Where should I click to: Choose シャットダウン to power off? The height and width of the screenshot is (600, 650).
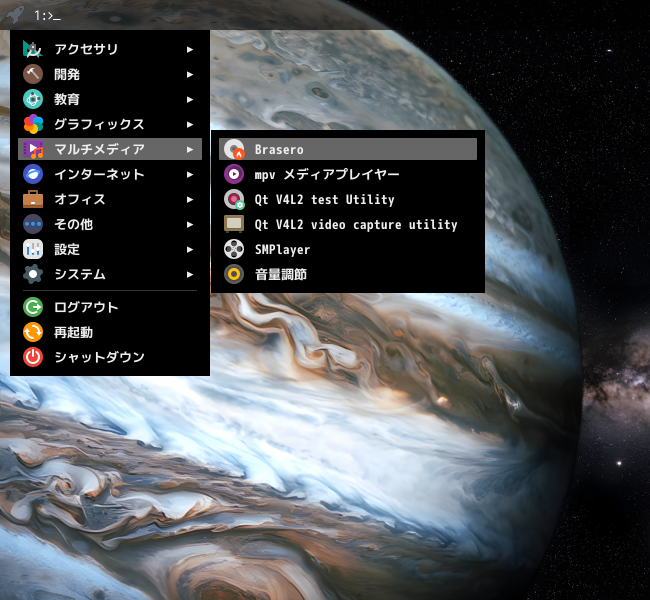[x=110, y=357]
